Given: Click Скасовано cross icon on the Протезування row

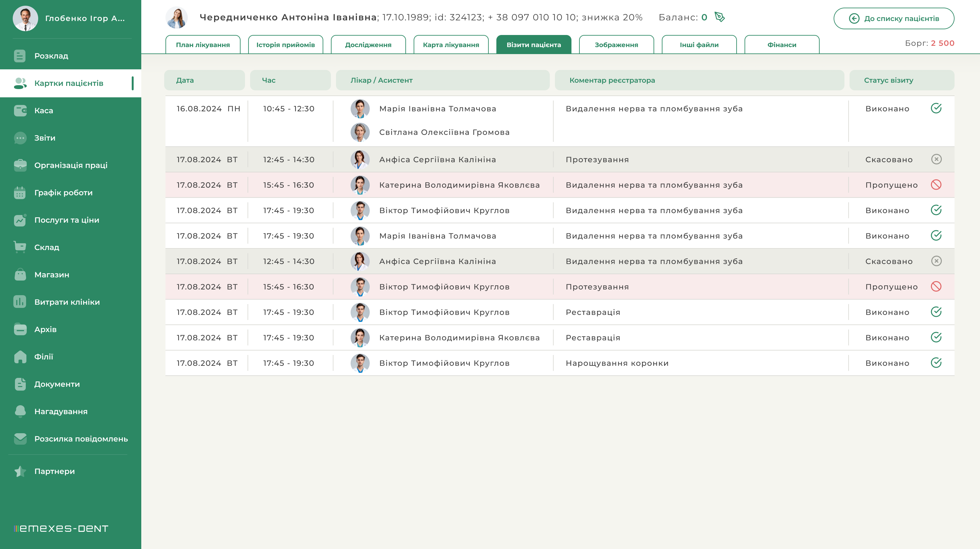Looking at the screenshot, I should tap(936, 159).
